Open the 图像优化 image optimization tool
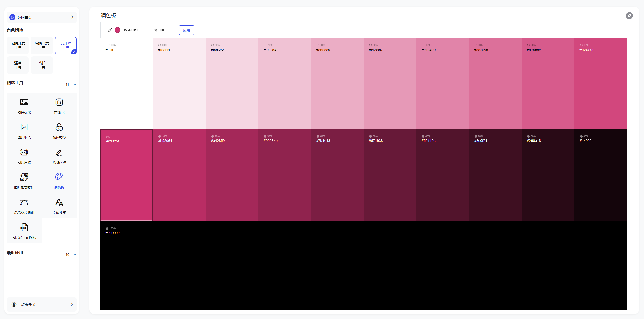This screenshot has width=644, height=319. click(x=24, y=106)
